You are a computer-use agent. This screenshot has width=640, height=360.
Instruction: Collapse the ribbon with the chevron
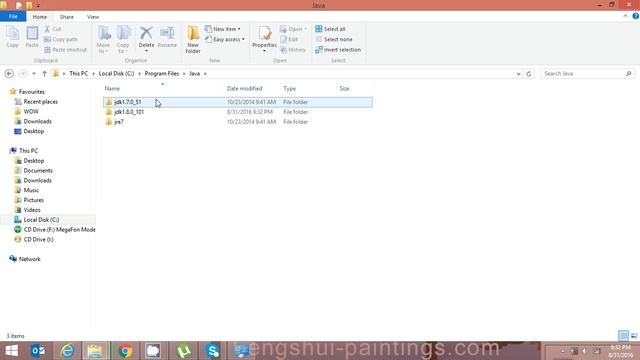pyautogui.click(x=625, y=16)
